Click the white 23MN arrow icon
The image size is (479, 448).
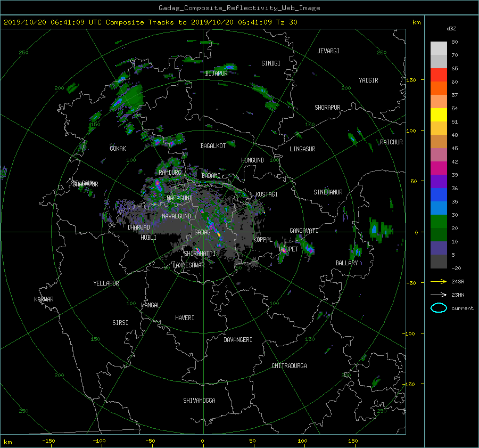(439, 295)
